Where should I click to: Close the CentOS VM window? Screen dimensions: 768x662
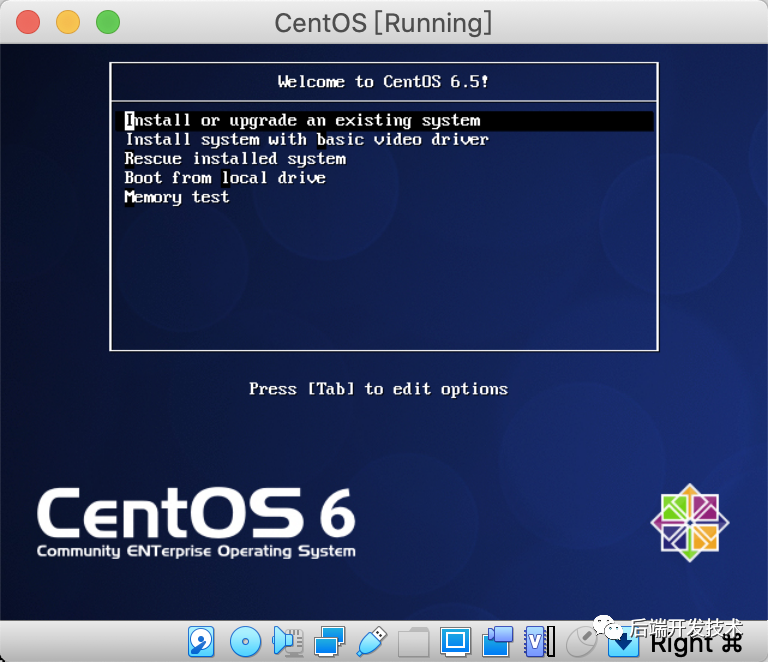(x=28, y=22)
